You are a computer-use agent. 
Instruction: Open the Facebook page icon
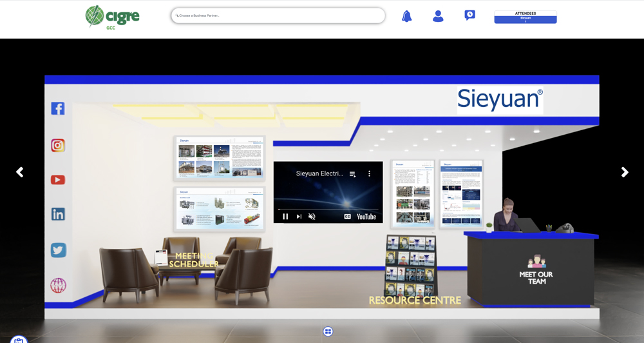click(58, 108)
